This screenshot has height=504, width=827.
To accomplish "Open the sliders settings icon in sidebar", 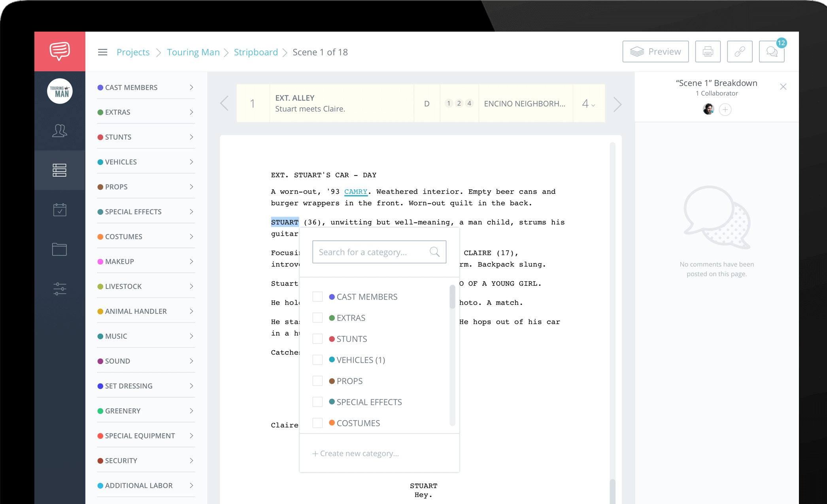I will 60,289.
